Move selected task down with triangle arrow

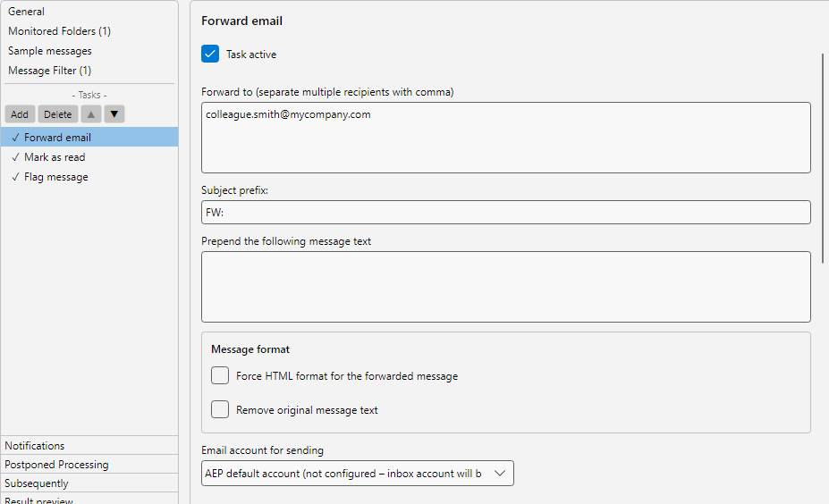coord(114,114)
